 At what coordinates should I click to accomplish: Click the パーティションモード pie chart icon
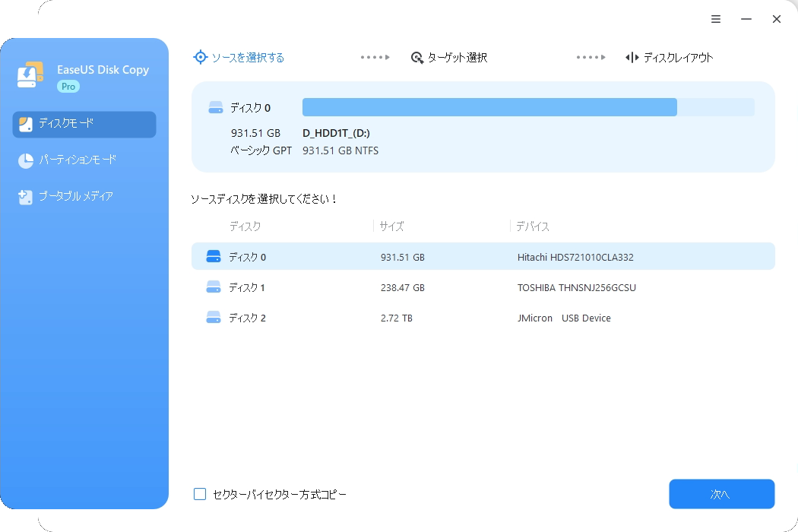tap(25, 160)
